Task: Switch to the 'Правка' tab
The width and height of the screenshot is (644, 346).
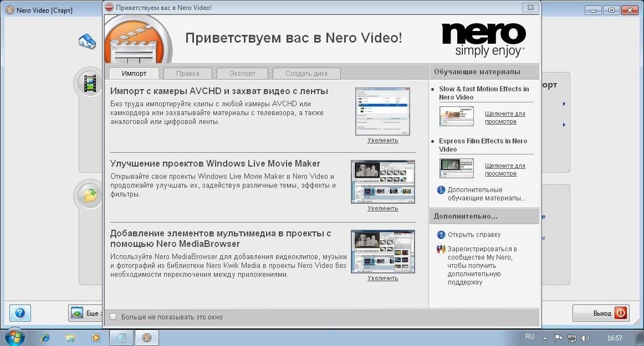Action: [x=188, y=73]
